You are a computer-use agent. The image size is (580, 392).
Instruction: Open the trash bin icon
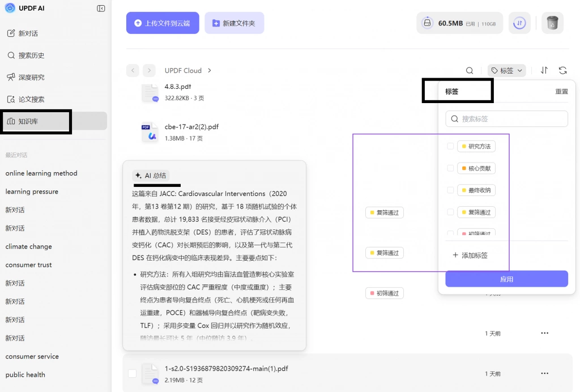[552, 23]
